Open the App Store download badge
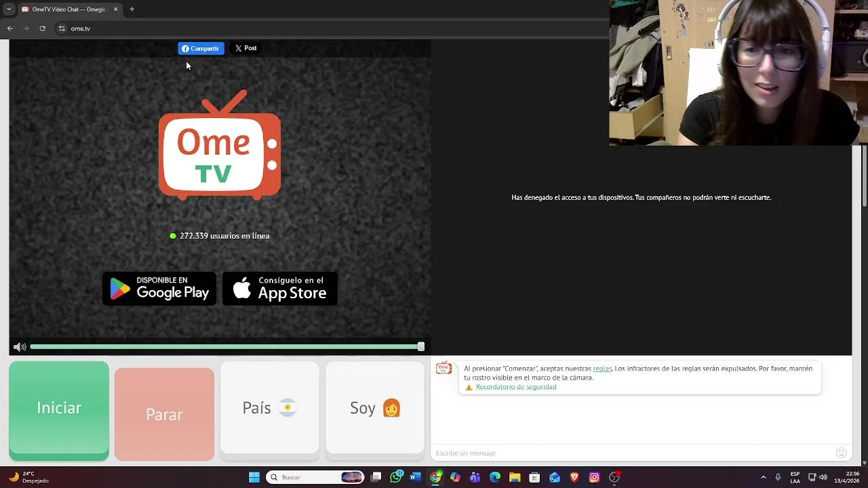The width and height of the screenshot is (868, 488). point(280,289)
